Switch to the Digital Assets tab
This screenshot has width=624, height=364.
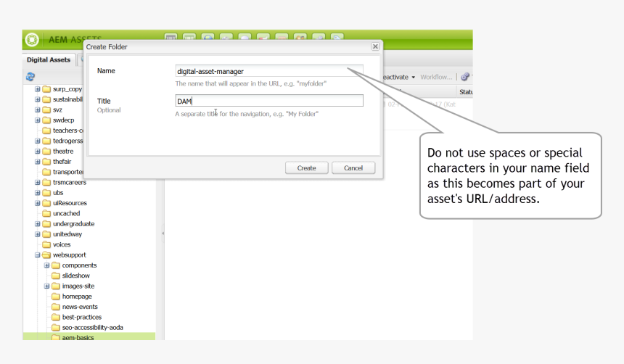[x=49, y=59]
